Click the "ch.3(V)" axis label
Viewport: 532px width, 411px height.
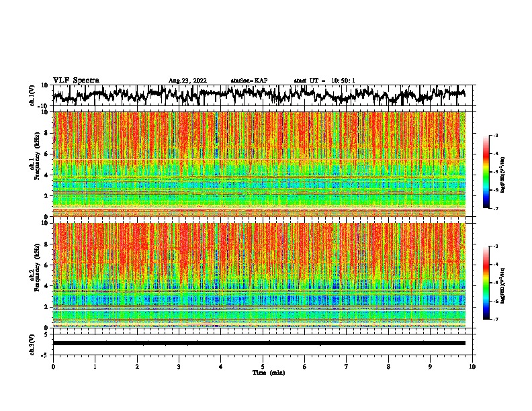point(32,345)
